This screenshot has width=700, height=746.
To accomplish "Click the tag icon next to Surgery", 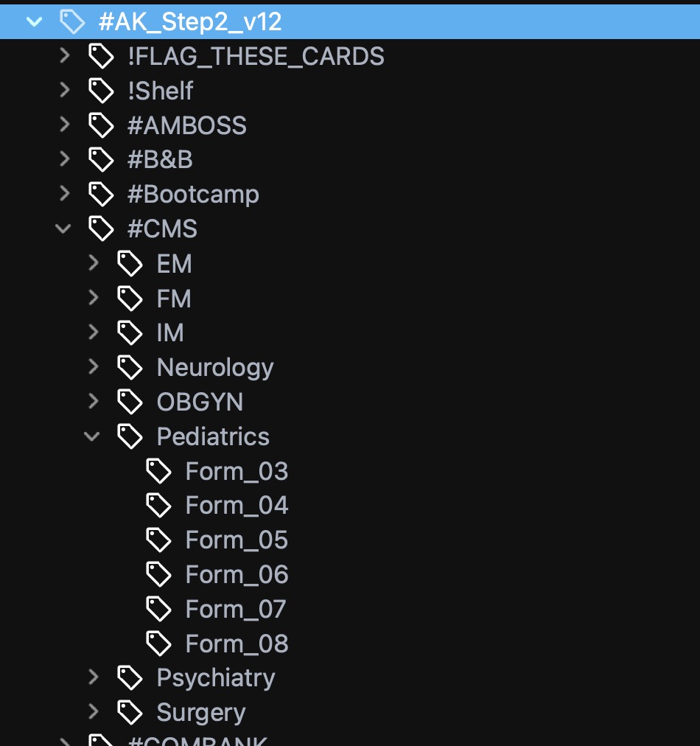I will 130,712.
